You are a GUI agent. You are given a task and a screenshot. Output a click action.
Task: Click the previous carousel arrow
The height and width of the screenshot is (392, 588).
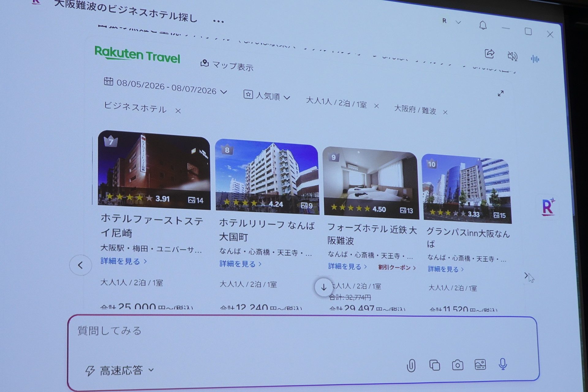coord(81,265)
